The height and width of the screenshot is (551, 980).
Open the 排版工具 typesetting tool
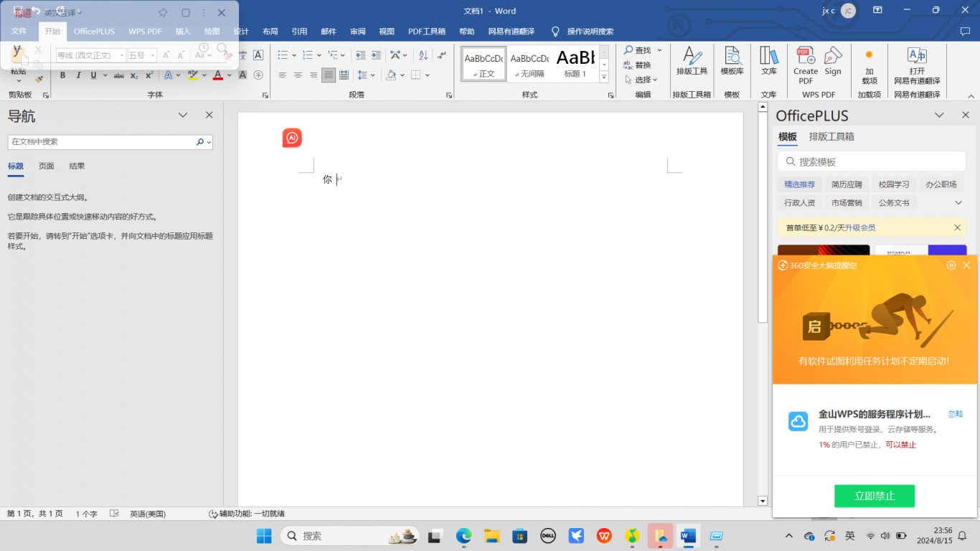pos(692,62)
